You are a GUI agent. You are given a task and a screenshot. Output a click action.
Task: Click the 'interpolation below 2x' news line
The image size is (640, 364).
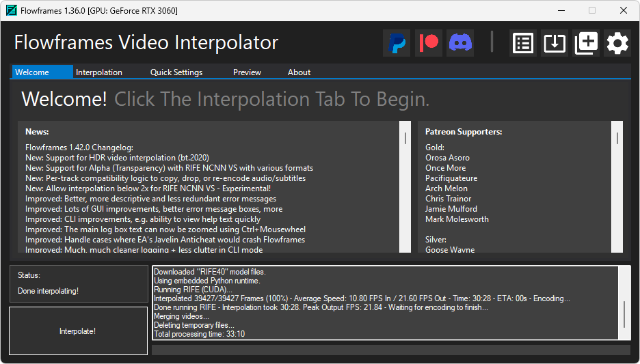[148, 188]
